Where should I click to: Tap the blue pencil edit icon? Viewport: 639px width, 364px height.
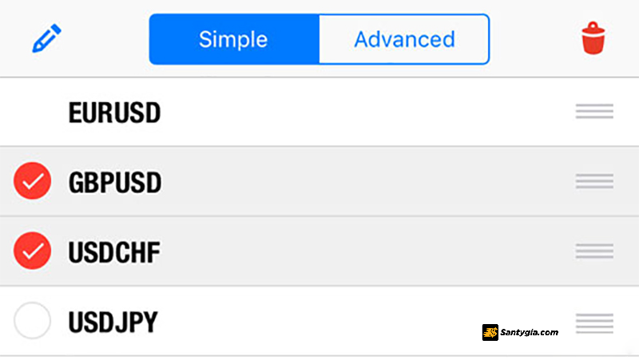(46, 38)
